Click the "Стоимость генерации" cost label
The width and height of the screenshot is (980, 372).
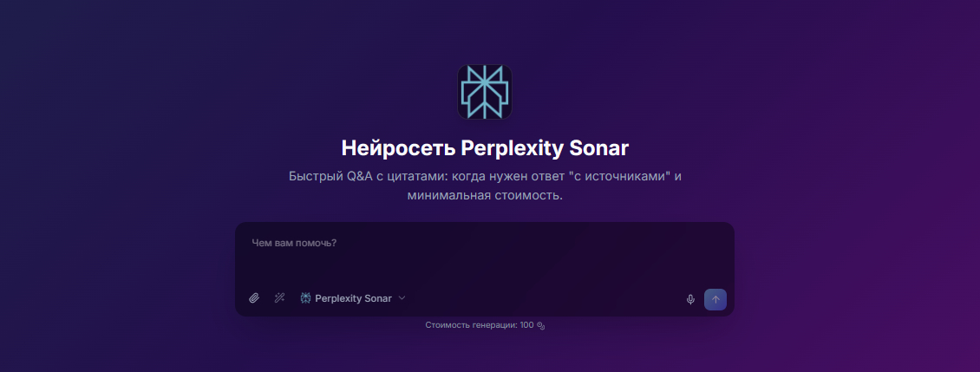471,325
